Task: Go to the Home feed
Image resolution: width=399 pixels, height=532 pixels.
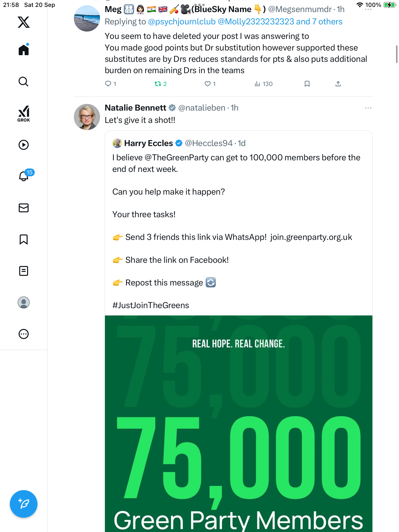Action: click(24, 50)
